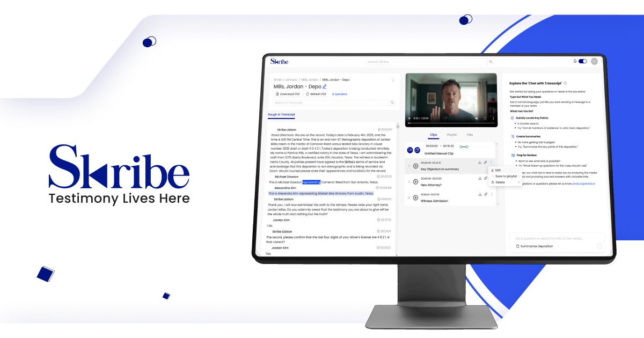
Task: Copy the share link for Witness Admission clip
Action: click(x=485, y=194)
